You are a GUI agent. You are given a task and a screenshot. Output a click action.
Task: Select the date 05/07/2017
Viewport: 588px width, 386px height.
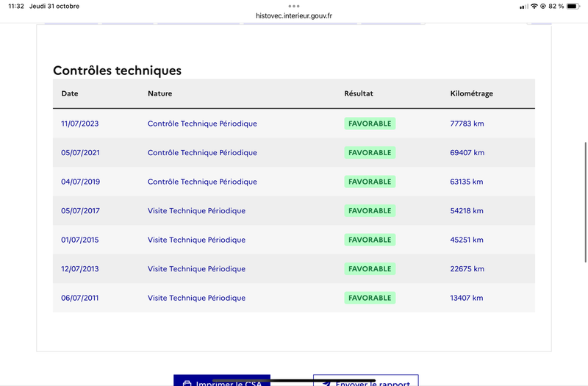(80, 211)
